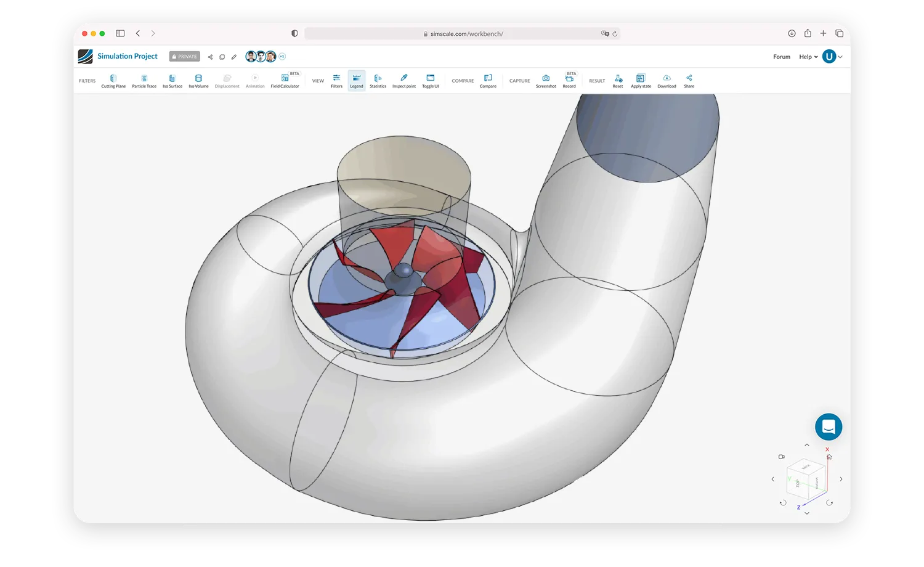Activate the Inspect point tool
The height and width of the screenshot is (567, 924).
[404, 81]
